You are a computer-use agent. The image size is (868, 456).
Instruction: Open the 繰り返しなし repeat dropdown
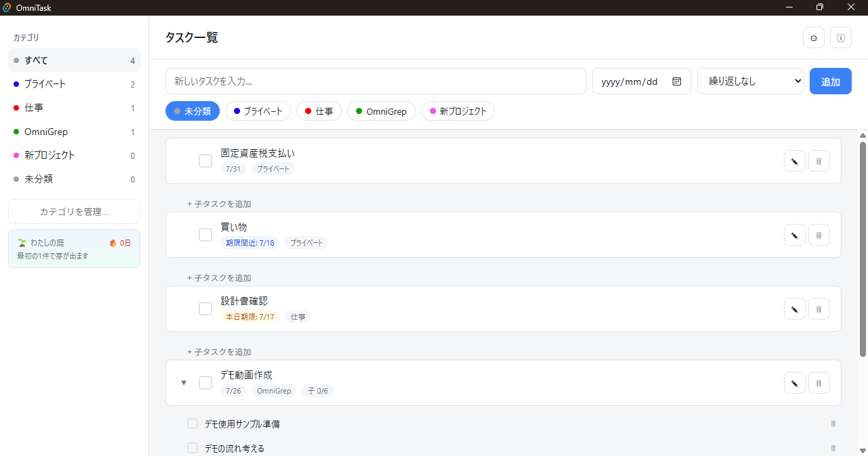pos(751,81)
